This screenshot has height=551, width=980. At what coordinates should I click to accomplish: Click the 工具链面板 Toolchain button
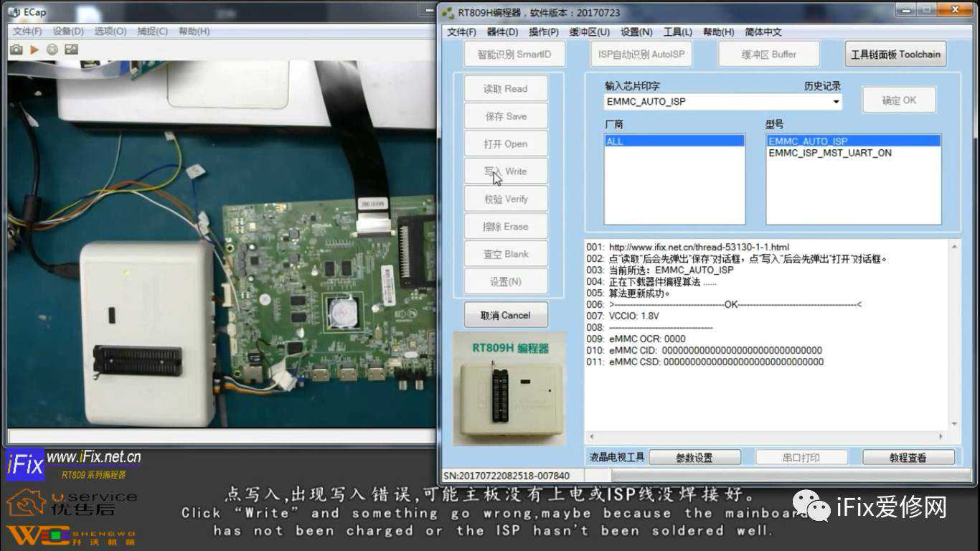tap(895, 54)
